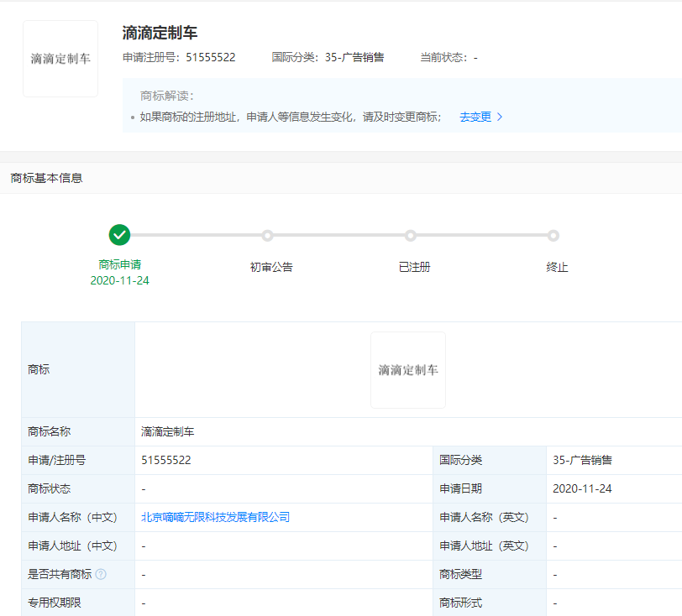Click the 滴滴定制车 page title heading
Image resolution: width=682 pixels, height=616 pixels.
pos(160,34)
